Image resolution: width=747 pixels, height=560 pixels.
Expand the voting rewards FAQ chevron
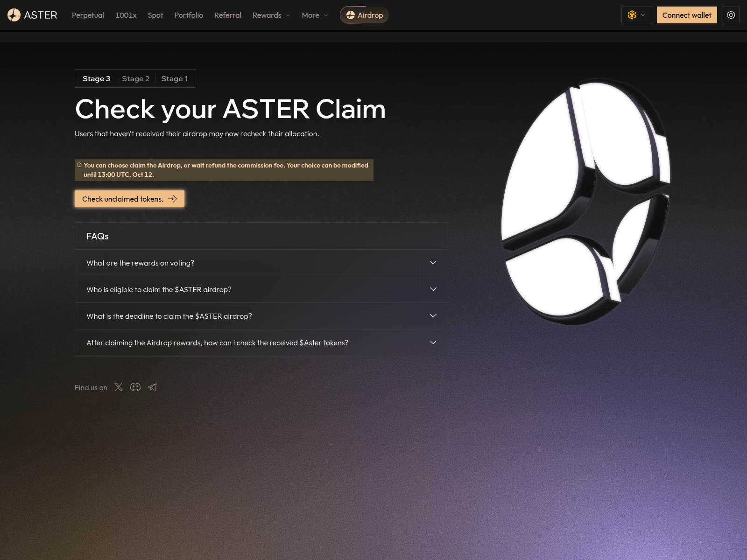(433, 262)
